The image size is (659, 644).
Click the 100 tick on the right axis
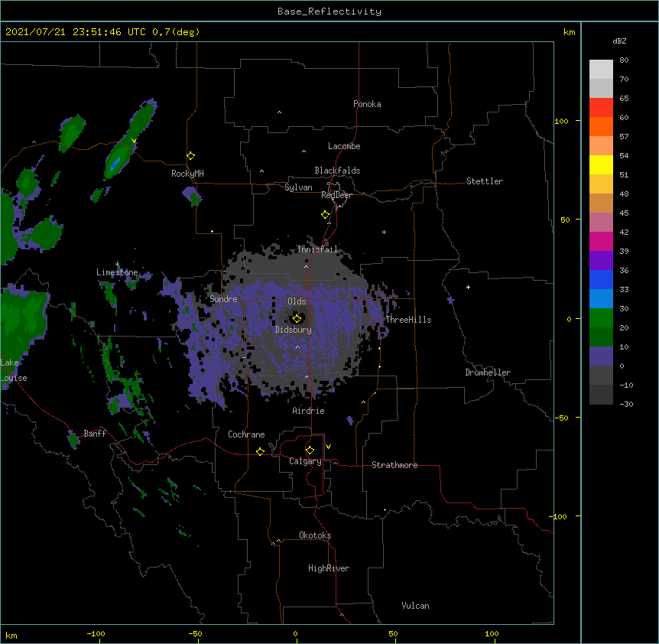point(561,121)
